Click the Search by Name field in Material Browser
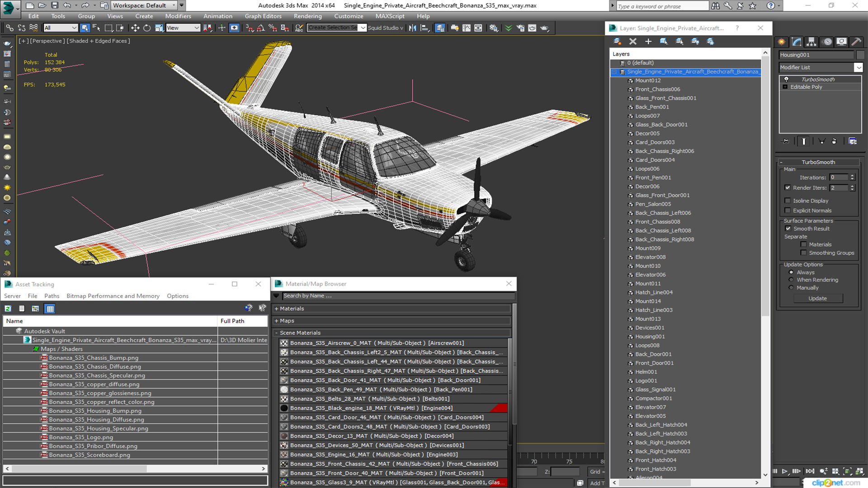This screenshot has width=868, height=488. pos(398,296)
